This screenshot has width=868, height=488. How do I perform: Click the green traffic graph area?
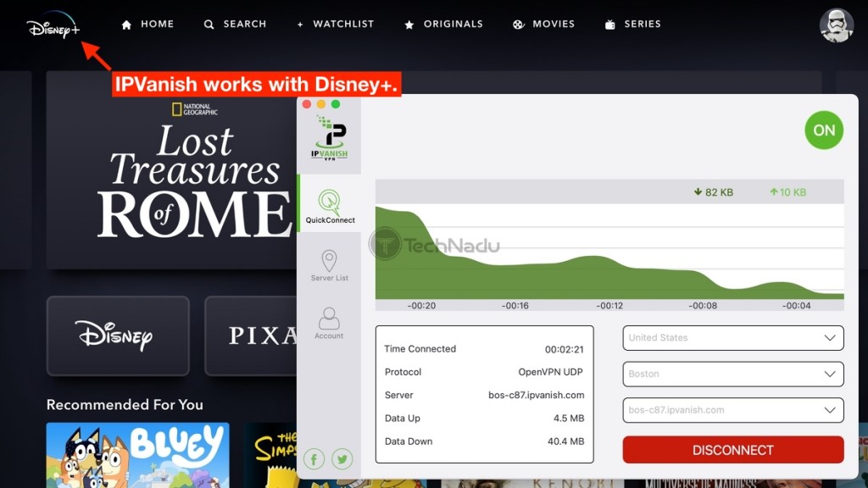(609, 252)
